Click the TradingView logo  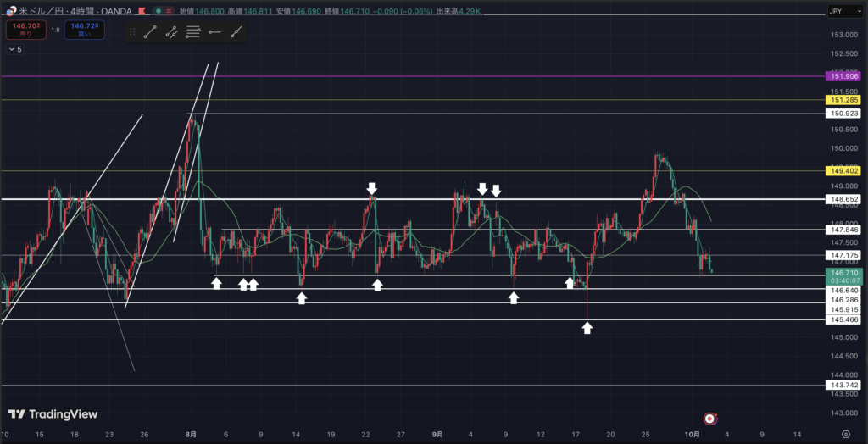[x=53, y=414]
